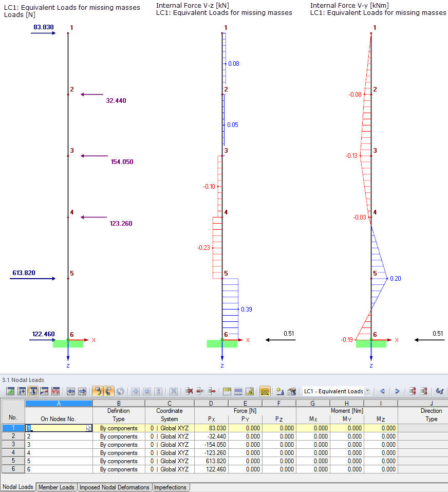Switch to the Member Loads tab

[57, 487]
